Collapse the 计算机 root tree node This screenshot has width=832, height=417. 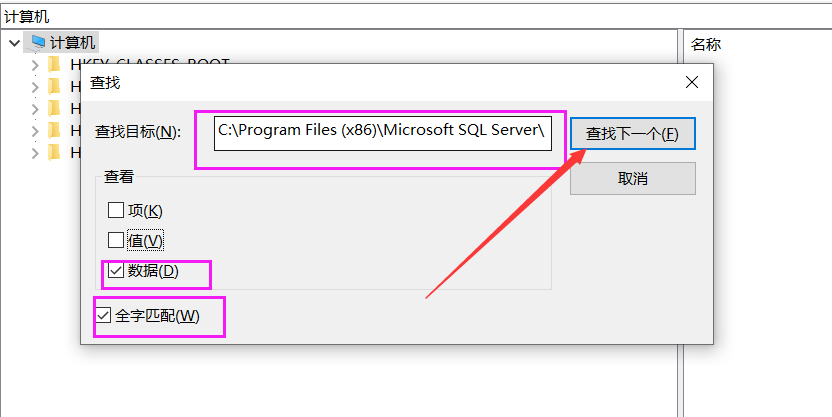coord(14,42)
